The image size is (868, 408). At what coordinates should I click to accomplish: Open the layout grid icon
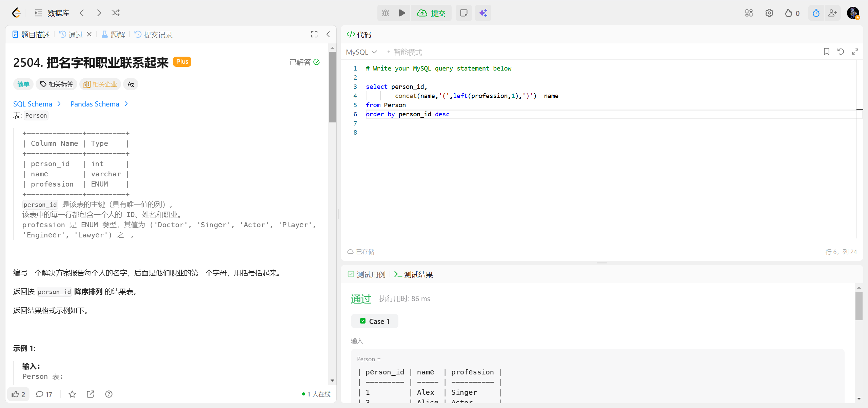(x=749, y=13)
